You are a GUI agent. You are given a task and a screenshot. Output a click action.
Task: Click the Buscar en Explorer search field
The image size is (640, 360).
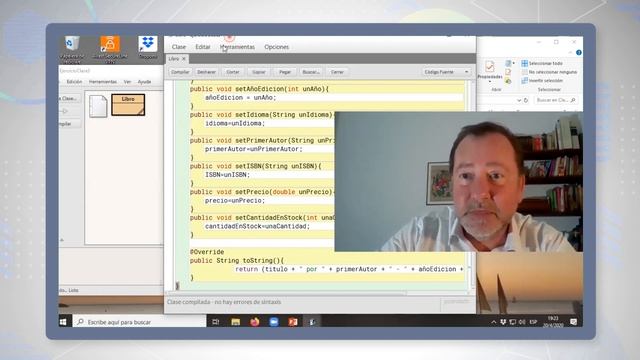(x=556, y=100)
